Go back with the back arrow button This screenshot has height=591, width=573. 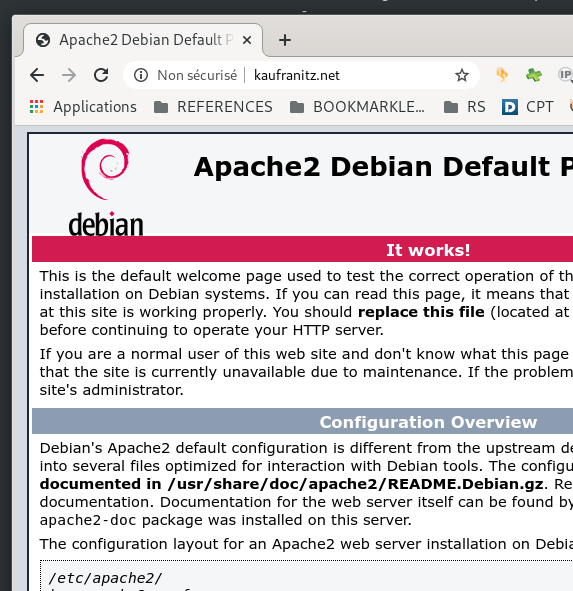coord(37,75)
